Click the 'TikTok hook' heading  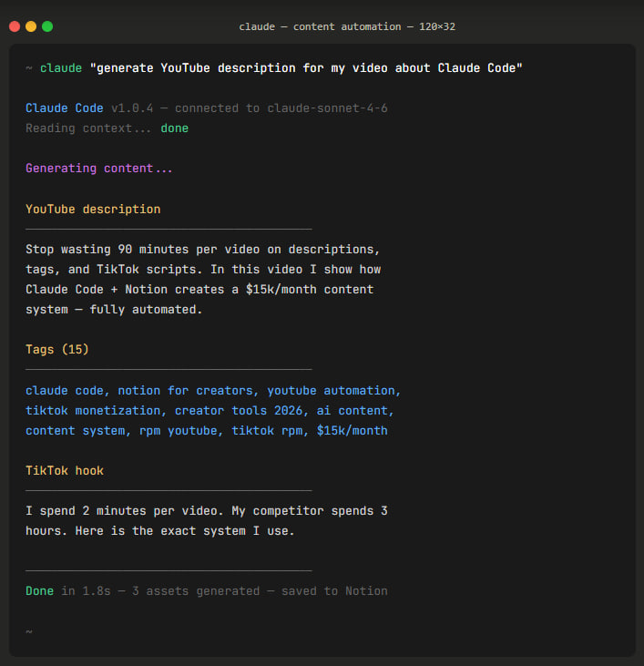coord(65,471)
